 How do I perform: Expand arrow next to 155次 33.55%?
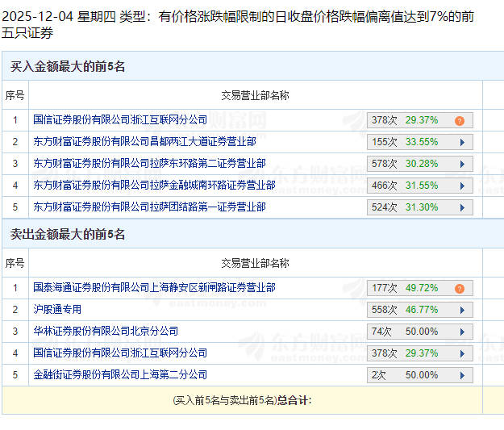tap(462, 142)
